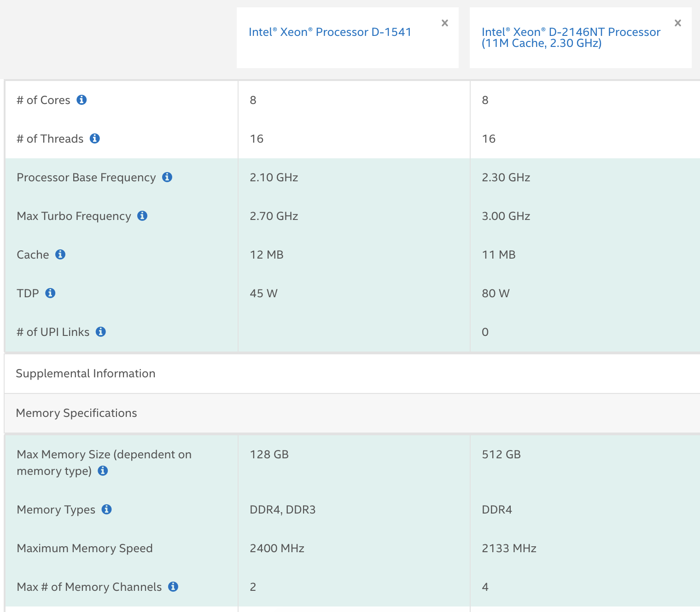This screenshot has width=700, height=612.
Task: Click the 2133 MHz memory speed value
Action: click(509, 548)
